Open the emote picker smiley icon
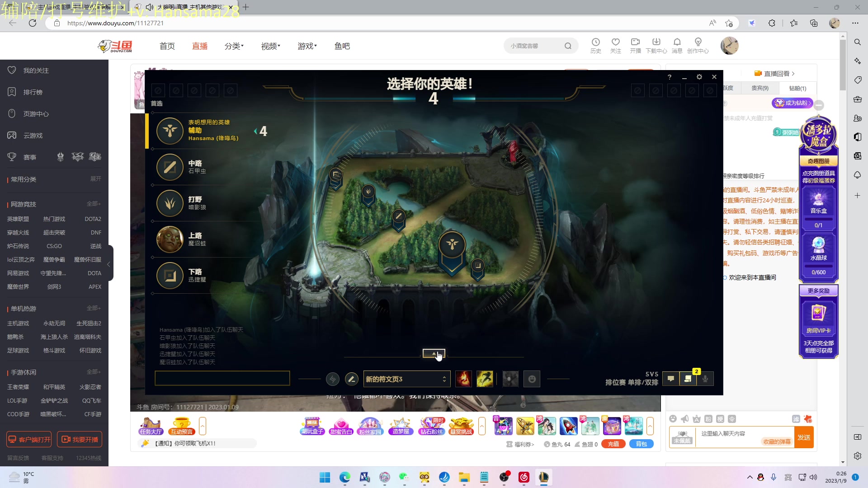 (532, 379)
